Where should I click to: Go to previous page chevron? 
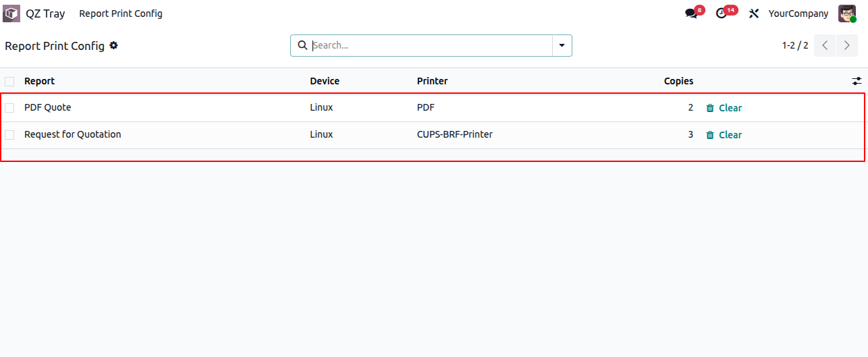point(825,45)
